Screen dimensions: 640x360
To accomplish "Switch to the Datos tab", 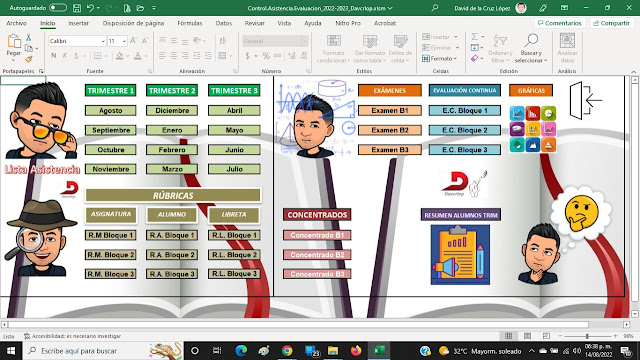I will coord(224,23).
